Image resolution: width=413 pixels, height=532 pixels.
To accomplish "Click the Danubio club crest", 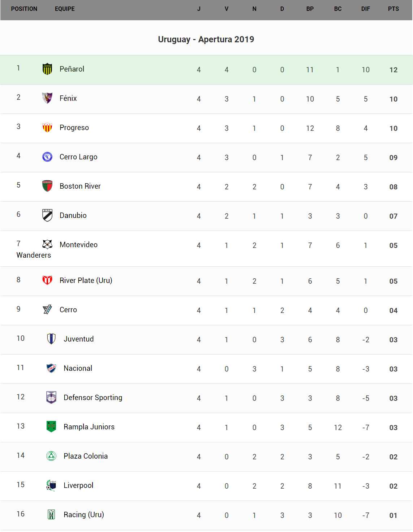I will click(47, 215).
